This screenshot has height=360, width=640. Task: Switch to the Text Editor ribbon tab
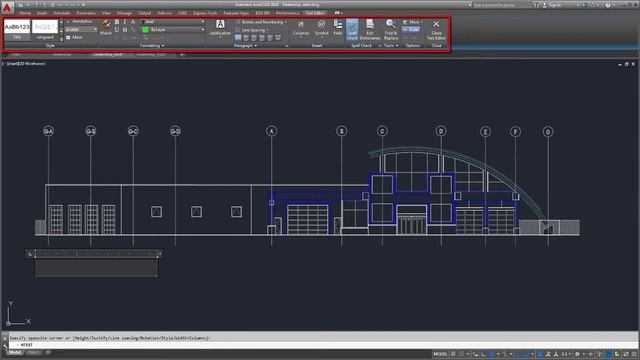(315, 13)
